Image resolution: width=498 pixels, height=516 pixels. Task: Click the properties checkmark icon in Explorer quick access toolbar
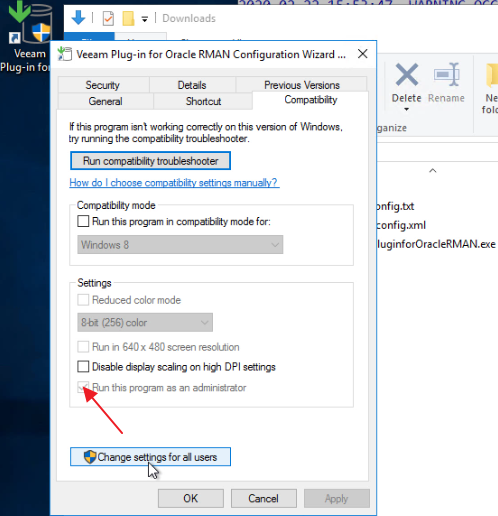click(108, 18)
